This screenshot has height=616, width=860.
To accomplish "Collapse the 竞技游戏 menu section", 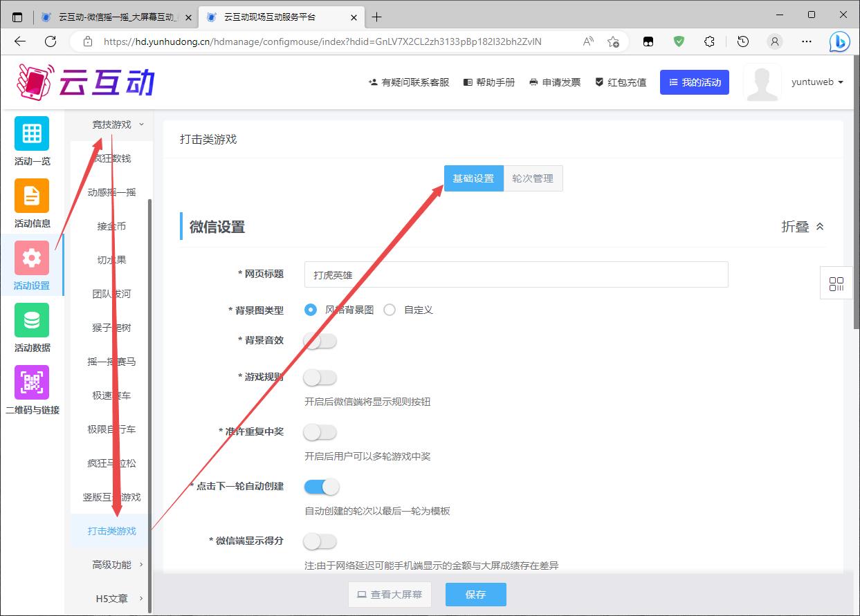I will pos(118,124).
